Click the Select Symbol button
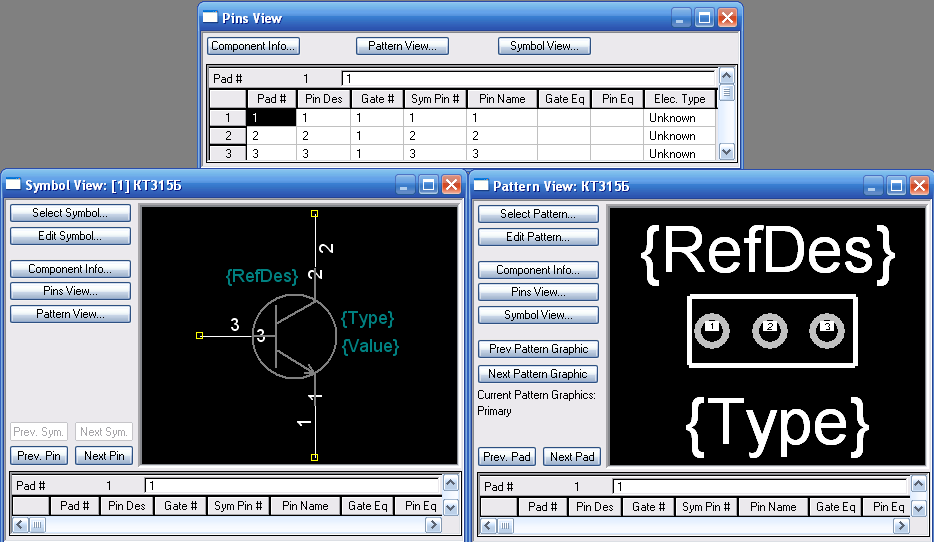Viewport: 934px width, 542px height. click(70, 213)
